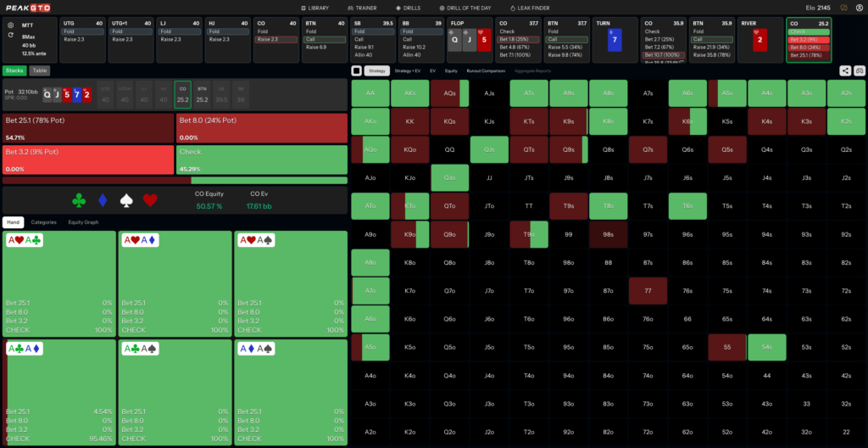
Task: Open the Aggregate Reports tab
Action: tap(532, 70)
